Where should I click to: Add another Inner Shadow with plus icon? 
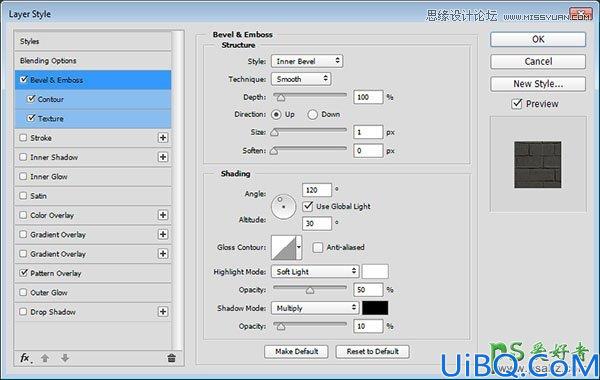[x=163, y=157]
